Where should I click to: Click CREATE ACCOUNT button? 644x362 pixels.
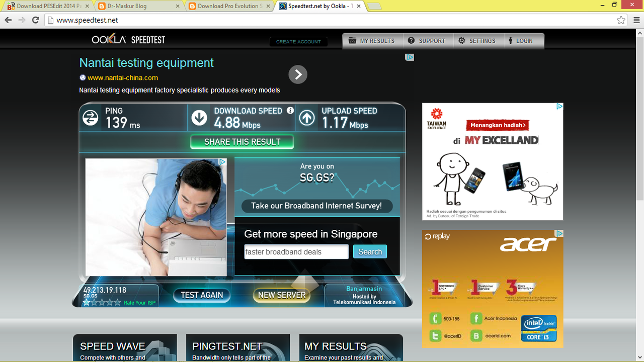coord(298,42)
